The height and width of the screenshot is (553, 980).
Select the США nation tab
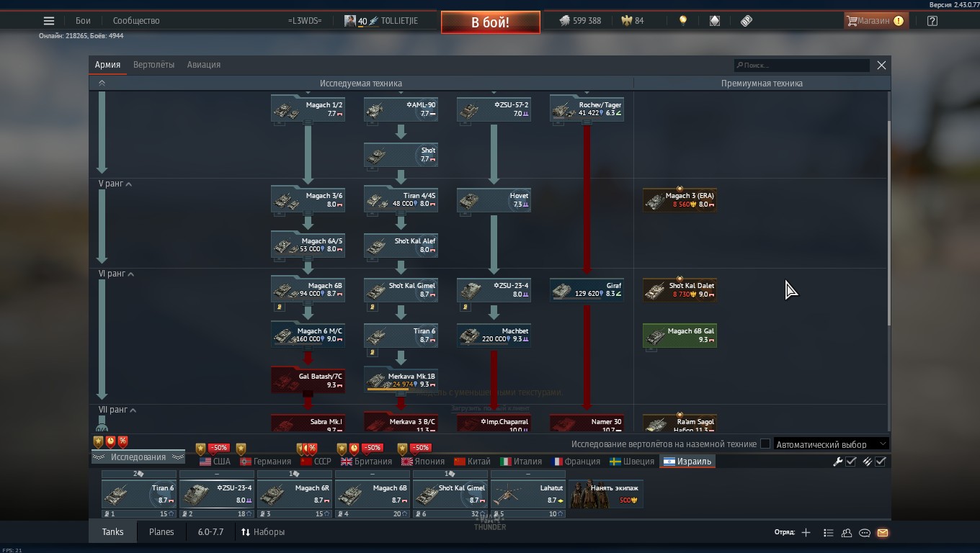[x=215, y=462]
